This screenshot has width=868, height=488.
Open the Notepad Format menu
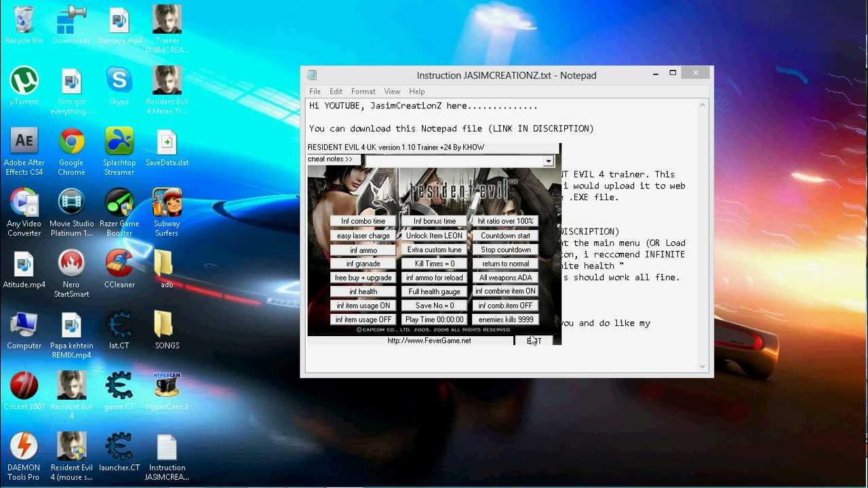point(363,91)
